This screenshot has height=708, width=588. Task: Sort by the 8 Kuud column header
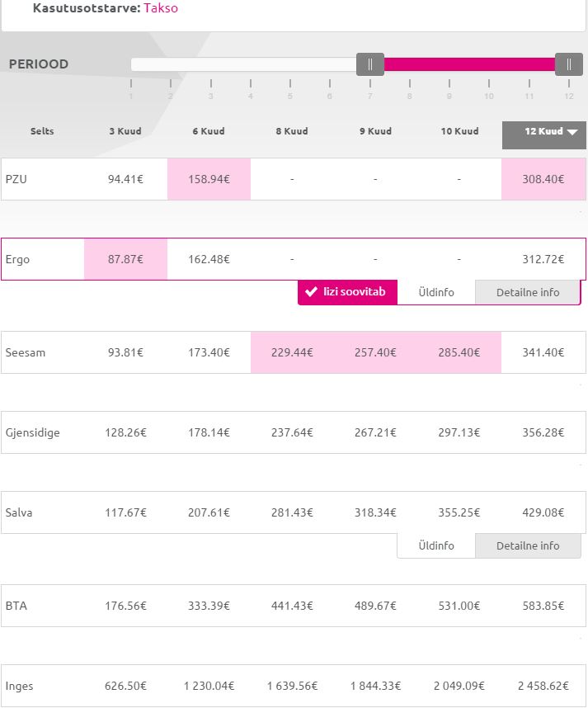[x=292, y=131]
